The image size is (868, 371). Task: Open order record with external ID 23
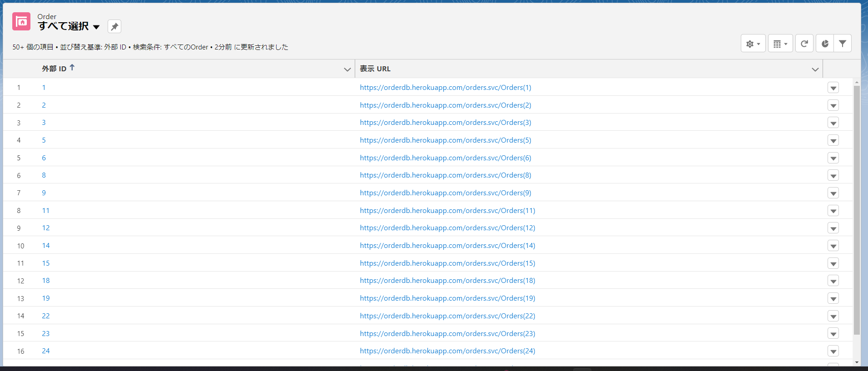[46, 334]
